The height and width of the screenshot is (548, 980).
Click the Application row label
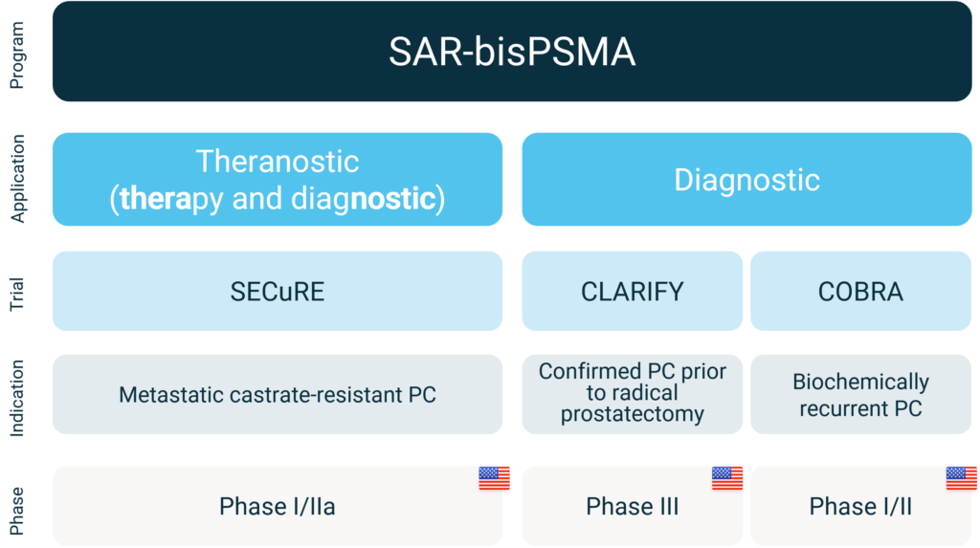(x=17, y=179)
